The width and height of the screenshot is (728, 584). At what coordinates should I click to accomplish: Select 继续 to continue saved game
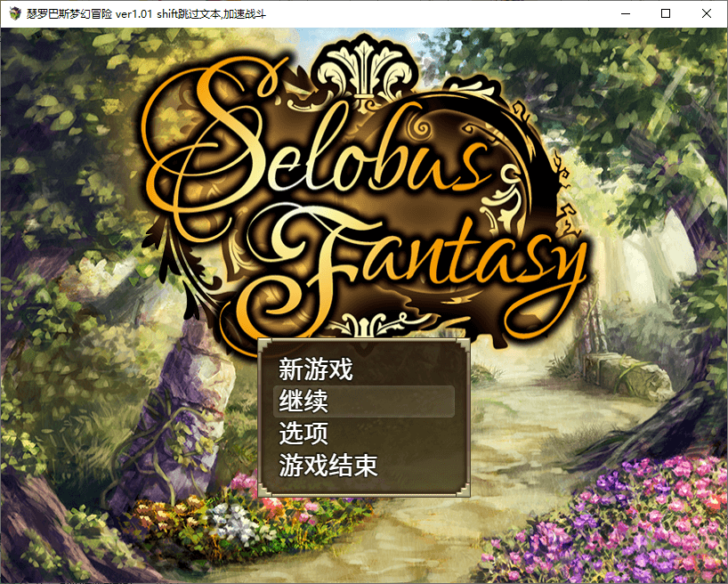[364, 401]
